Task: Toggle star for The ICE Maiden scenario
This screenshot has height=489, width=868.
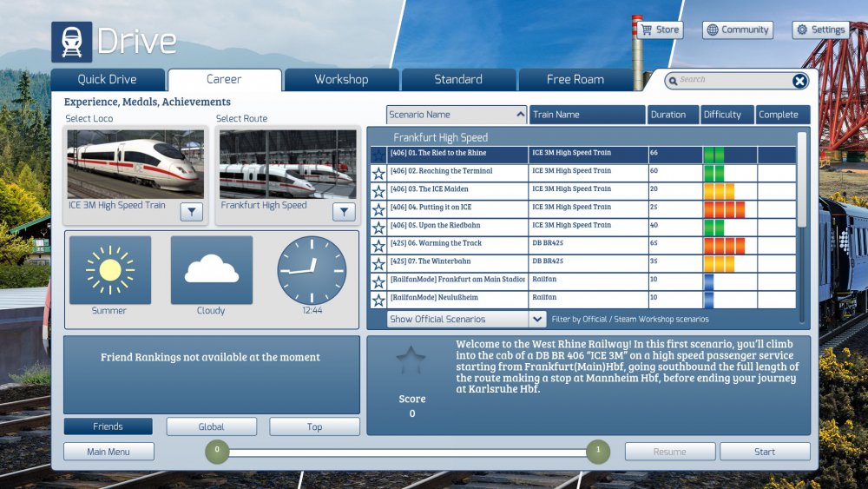Action: coord(378,191)
